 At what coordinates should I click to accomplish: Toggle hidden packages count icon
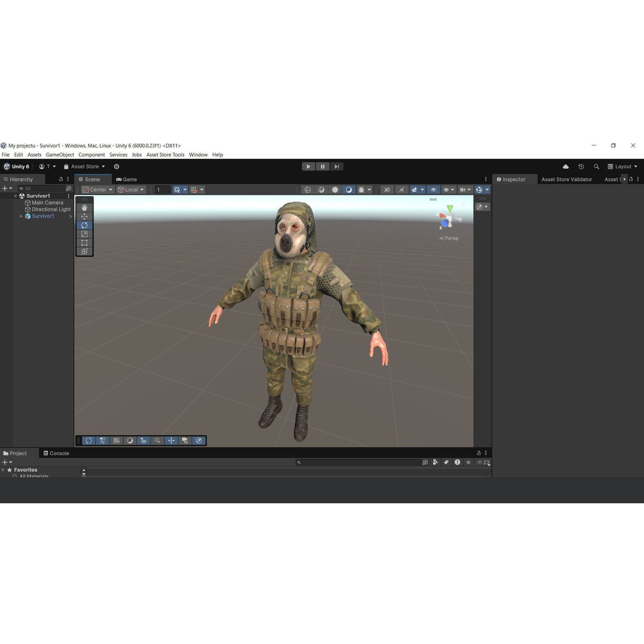(483, 463)
